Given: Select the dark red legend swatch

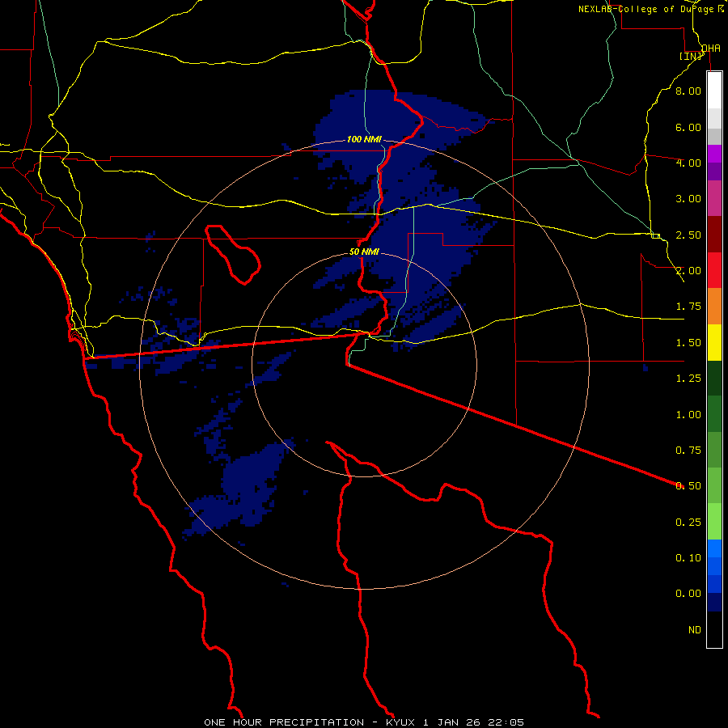Looking at the screenshot, I should point(714,235).
